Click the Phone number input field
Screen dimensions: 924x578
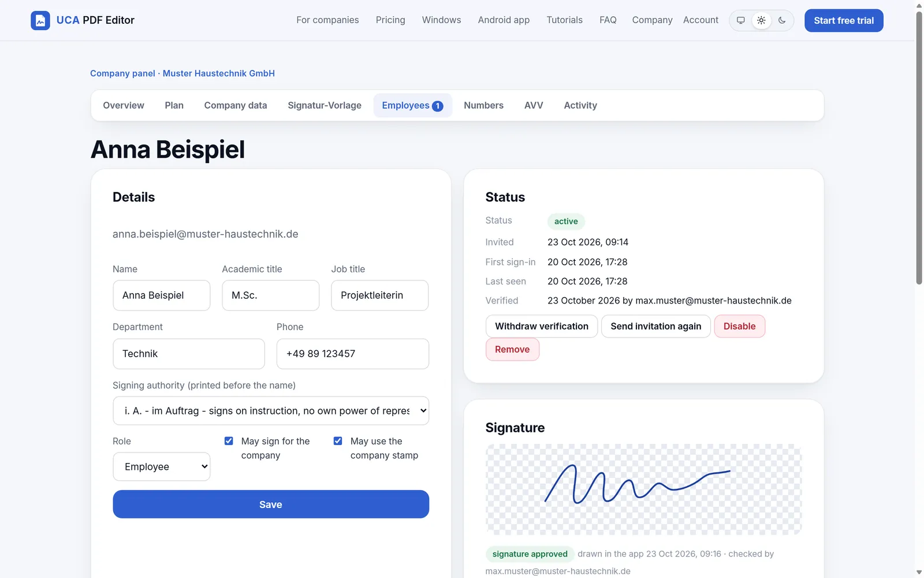(353, 354)
